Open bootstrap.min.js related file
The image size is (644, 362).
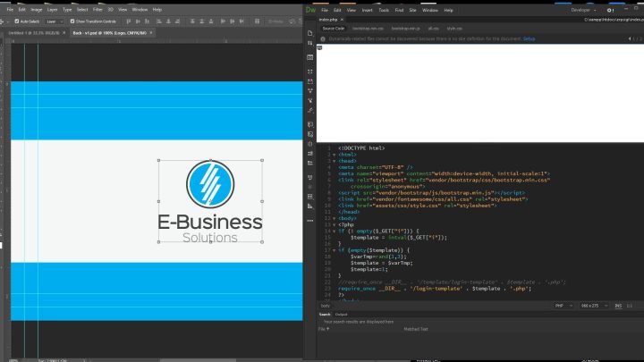(405, 29)
